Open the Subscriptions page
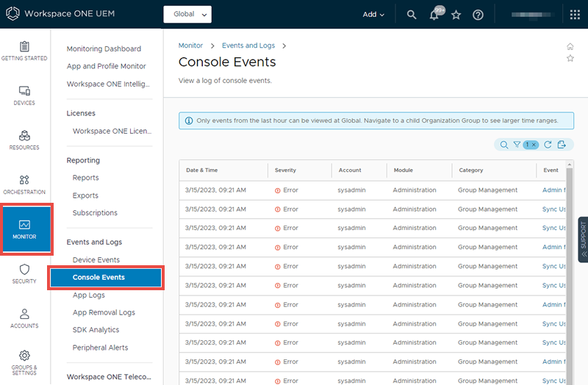This screenshot has height=385, width=588. pos(95,213)
